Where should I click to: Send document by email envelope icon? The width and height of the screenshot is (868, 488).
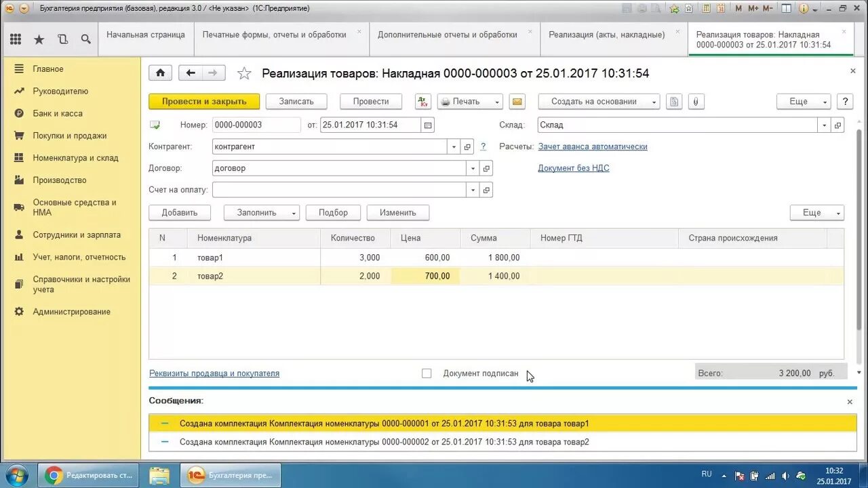pos(517,102)
